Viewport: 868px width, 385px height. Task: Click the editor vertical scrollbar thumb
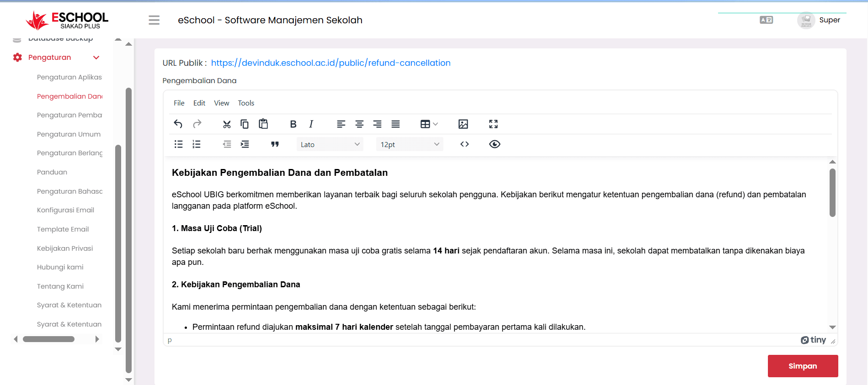832,193
